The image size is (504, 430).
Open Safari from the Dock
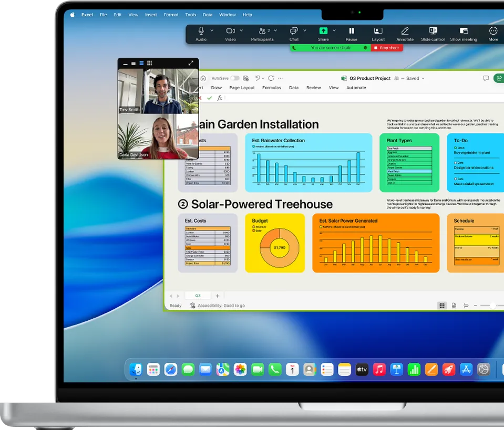pyautogui.click(x=171, y=370)
